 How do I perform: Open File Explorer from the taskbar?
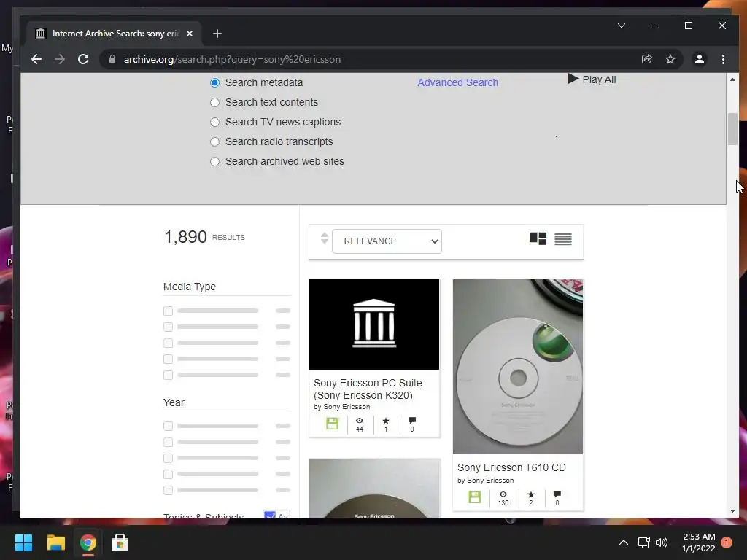coord(55,542)
